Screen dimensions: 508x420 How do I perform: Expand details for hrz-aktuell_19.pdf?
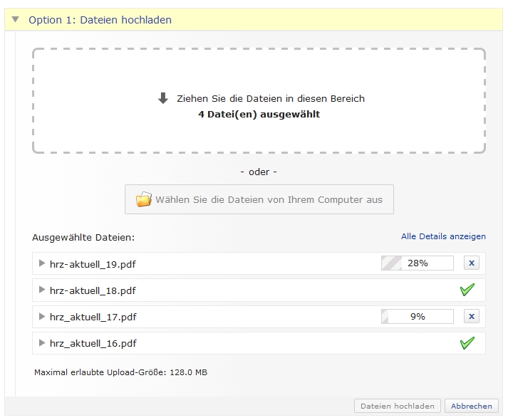coord(42,263)
